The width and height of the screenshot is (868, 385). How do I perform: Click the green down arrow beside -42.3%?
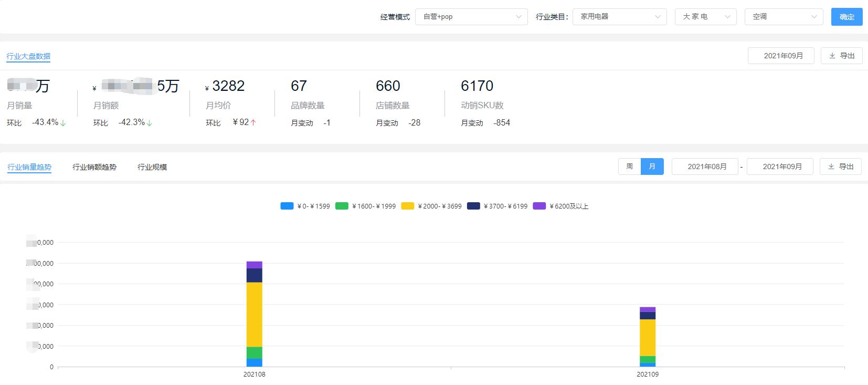point(150,123)
